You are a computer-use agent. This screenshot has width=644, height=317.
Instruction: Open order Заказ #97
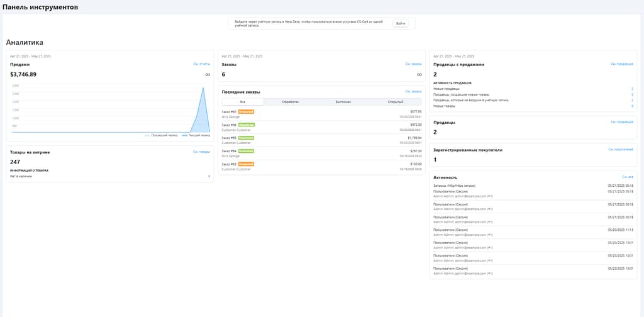pyautogui.click(x=229, y=111)
